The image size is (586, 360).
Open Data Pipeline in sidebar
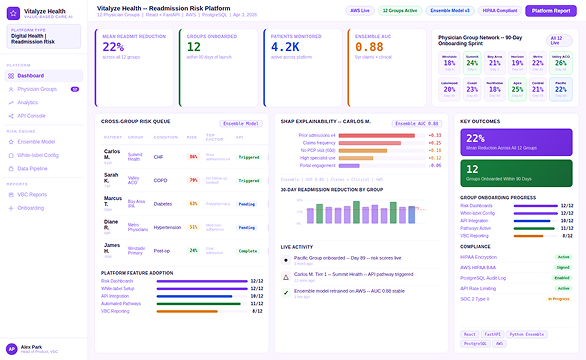point(44,169)
